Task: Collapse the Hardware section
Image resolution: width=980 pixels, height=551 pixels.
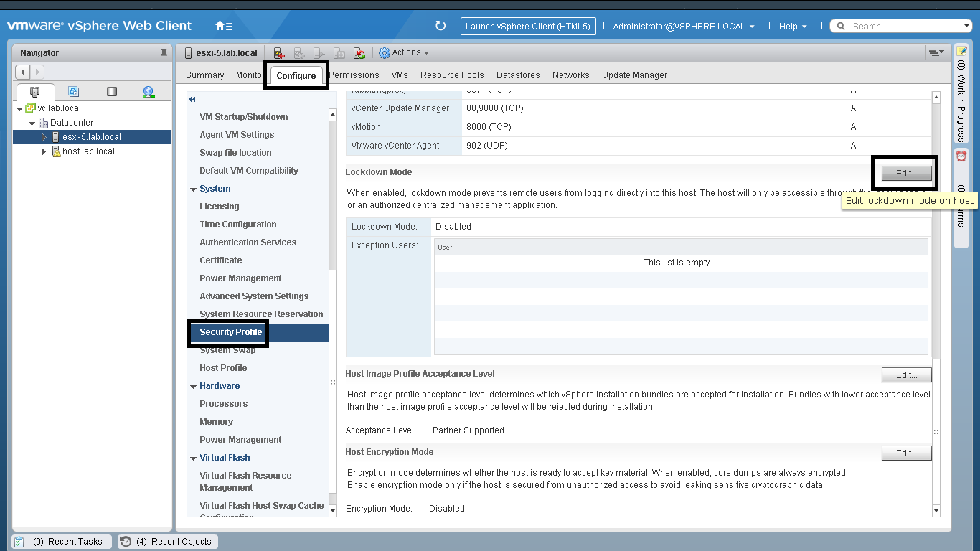Action: coord(193,386)
